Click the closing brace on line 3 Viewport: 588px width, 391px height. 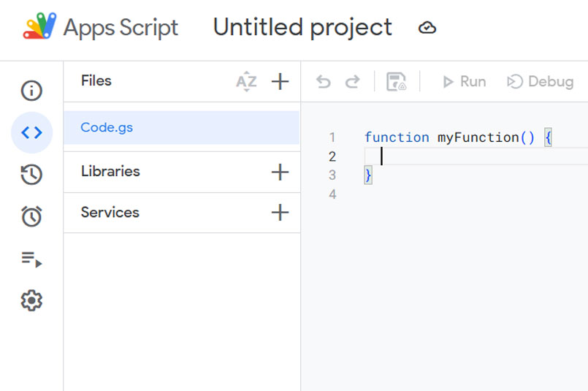(x=368, y=175)
